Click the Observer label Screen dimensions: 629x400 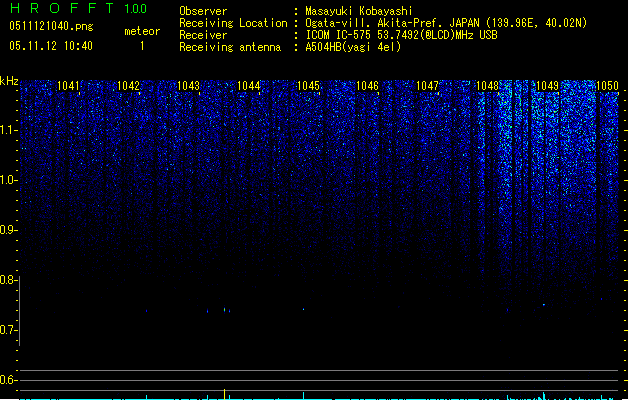pos(203,11)
